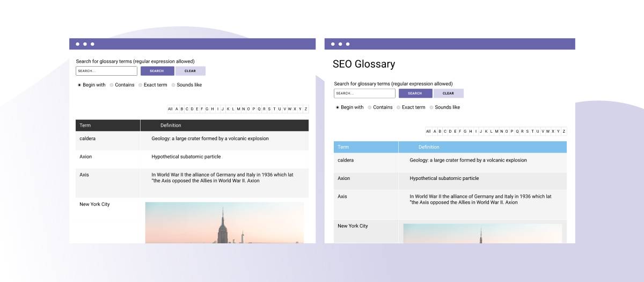Click letter Z filter in SEO Glossary panel
The image size is (644, 282).
pyautogui.click(x=564, y=131)
